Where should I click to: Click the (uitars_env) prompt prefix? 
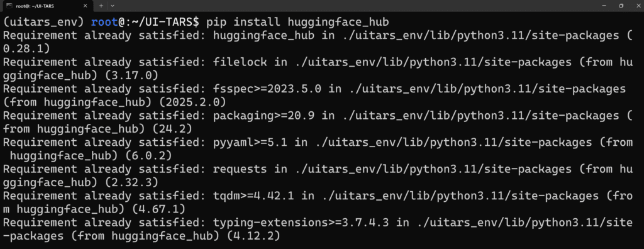(x=43, y=21)
